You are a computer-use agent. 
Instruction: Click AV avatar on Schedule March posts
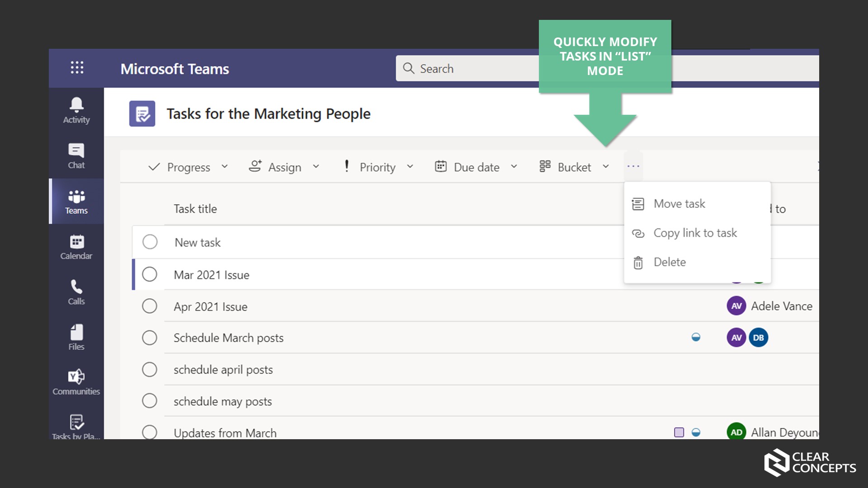coord(736,338)
